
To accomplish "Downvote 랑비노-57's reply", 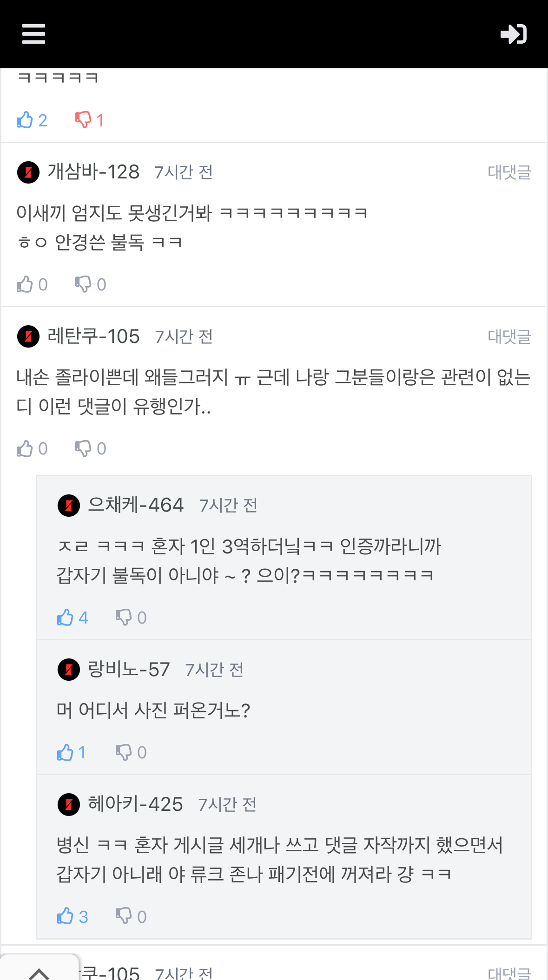I will 124,752.
